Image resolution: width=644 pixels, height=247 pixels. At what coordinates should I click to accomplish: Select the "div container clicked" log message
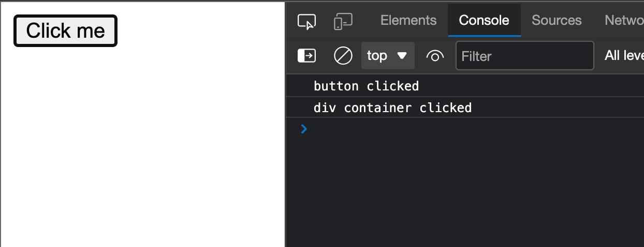pos(392,107)
